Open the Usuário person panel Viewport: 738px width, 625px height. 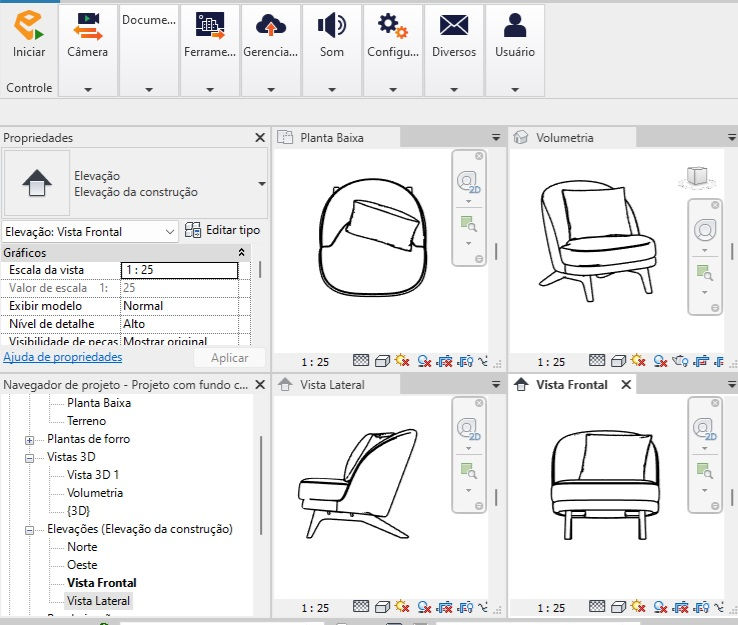click(515, 50)
